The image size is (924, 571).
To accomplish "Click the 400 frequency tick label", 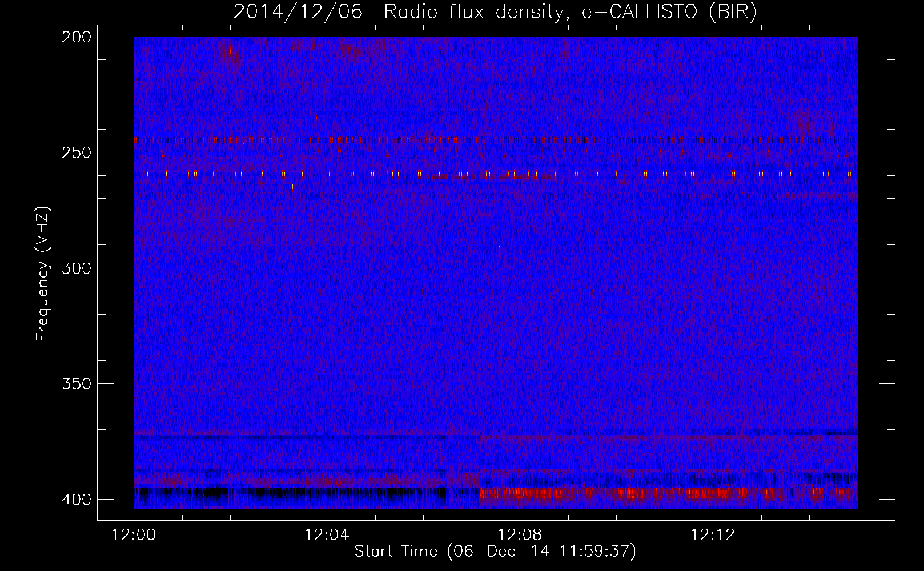I will 76,500.
